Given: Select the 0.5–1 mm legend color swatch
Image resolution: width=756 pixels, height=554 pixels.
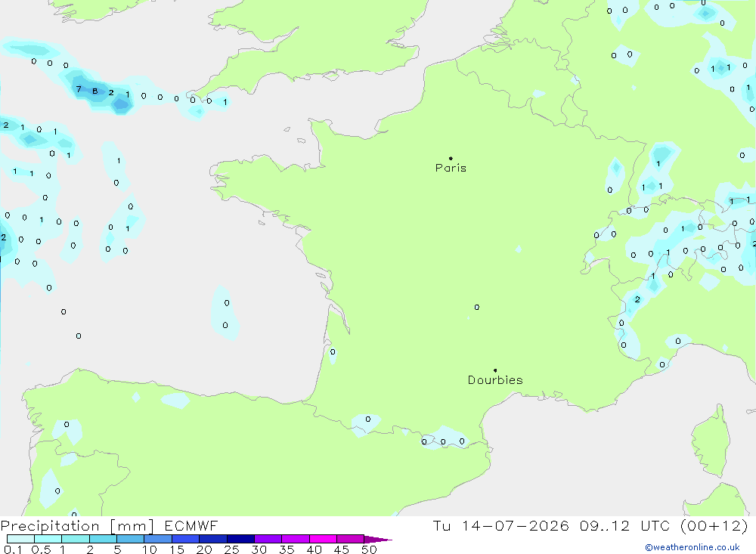Looking at the screenshot, I should click(48, 539).
